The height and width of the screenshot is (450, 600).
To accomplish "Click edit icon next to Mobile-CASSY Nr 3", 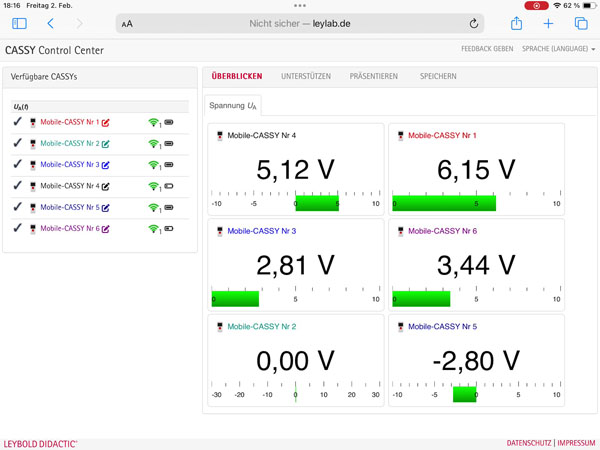I will point(106,165).
